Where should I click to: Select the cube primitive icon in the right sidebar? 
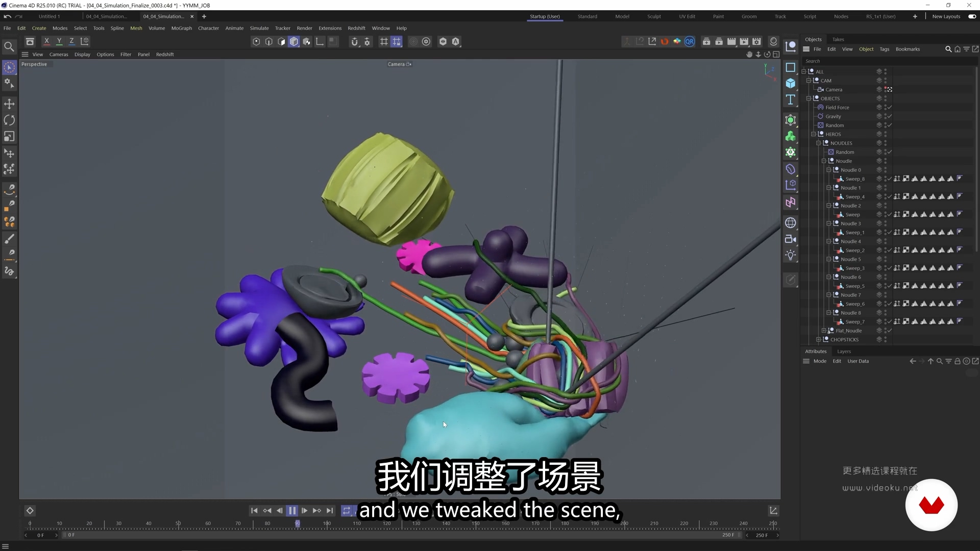(x=791, y=84)
